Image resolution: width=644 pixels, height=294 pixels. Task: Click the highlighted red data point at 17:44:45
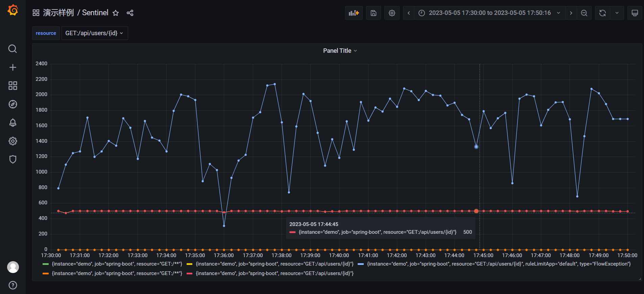(x=476, y=211)
